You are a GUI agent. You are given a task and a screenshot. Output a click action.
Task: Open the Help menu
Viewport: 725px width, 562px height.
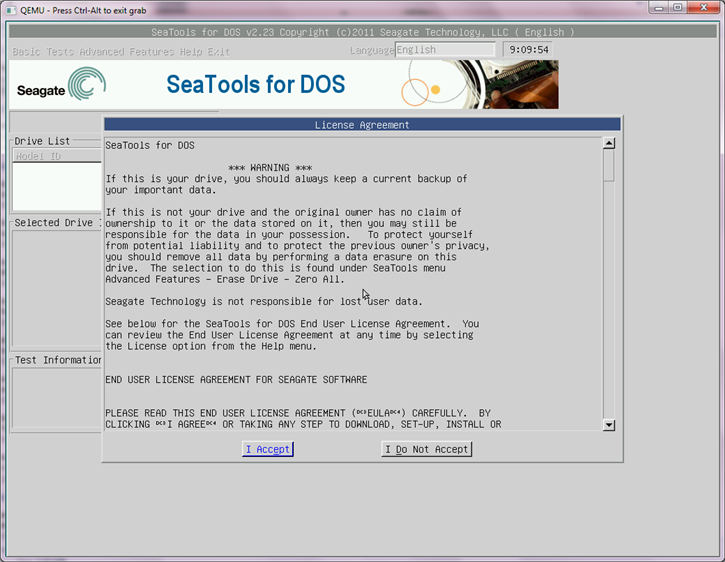tap(190, 51)
